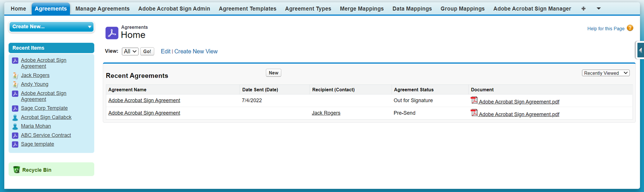The width and height of the screenshot is (644, 192).
Task: Go to the Adobe Acrobat Sign Manager tab
Action: click(532, 9)
